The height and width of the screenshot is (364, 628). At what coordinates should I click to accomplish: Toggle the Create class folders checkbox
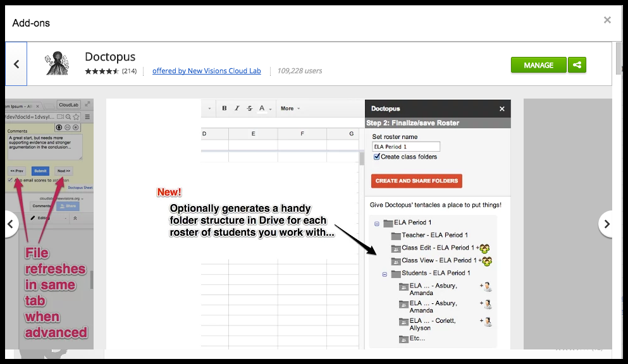coord(376,157)
